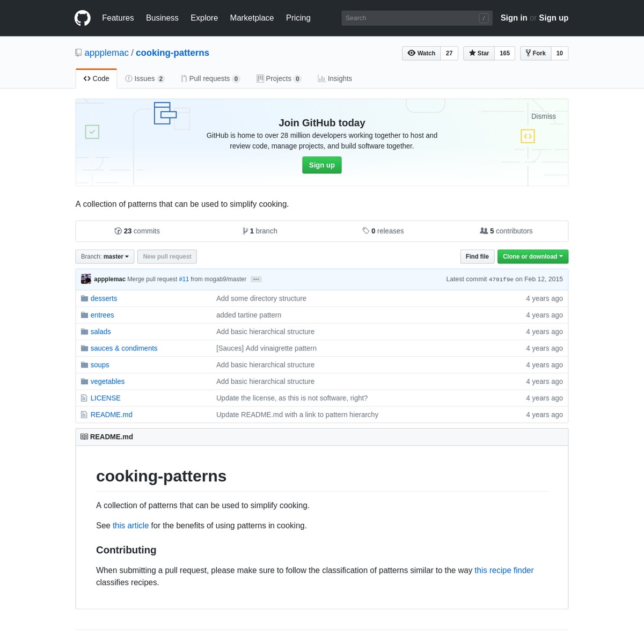View the 10 forks count

(x=560, y=53)
